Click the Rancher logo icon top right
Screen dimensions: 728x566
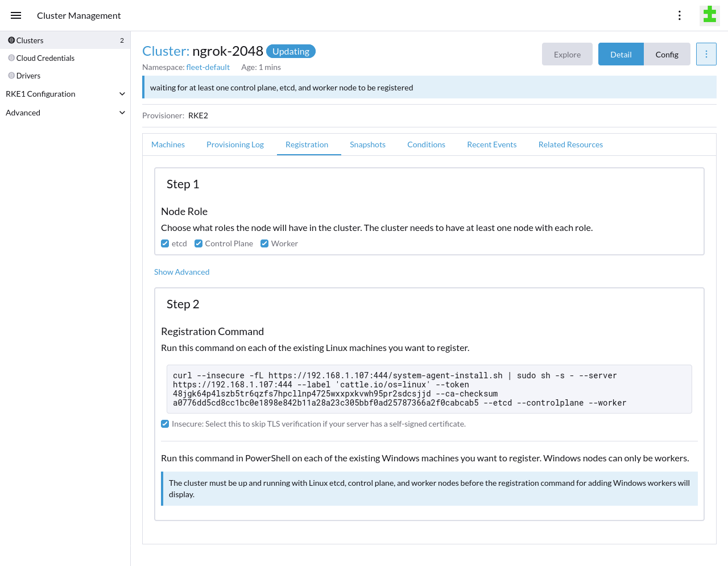click(709, 15)
